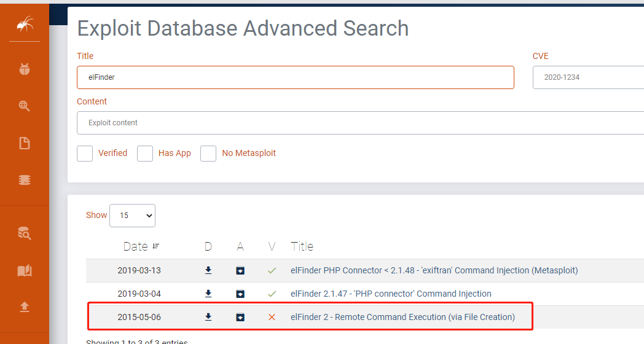The width and height of the screenshot is (644, 344).
Task: Click the D column header
Action: pyautogui.click(x=208, y=246)
